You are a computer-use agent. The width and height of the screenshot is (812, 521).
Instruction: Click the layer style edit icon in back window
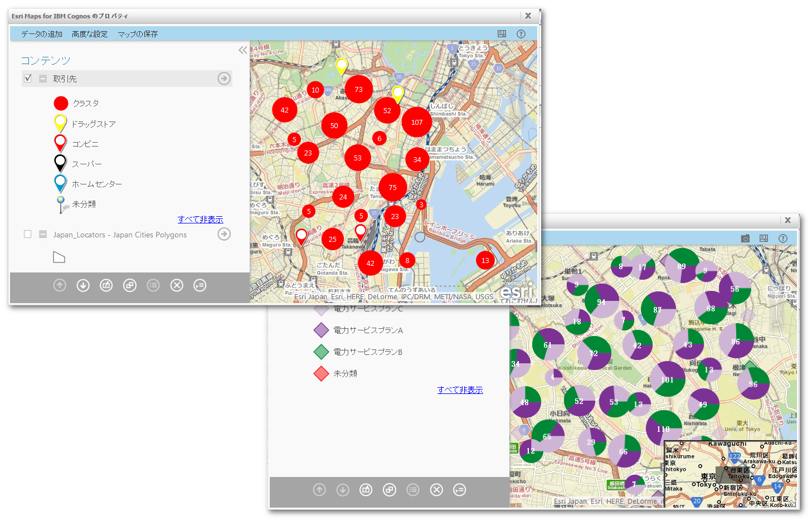(x=366, y=490)
